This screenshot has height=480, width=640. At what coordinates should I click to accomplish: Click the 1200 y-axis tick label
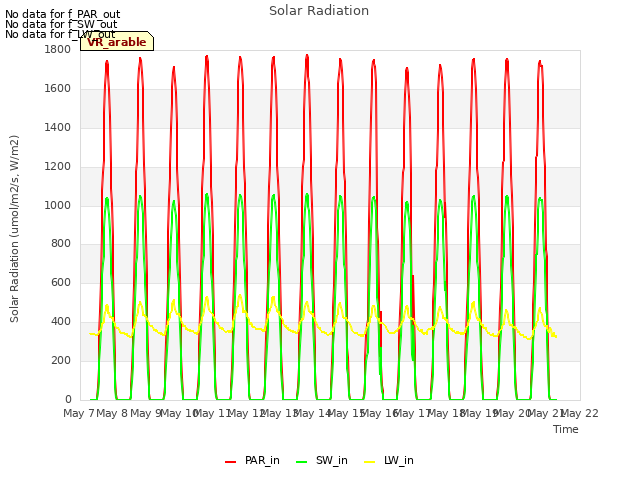58,166
